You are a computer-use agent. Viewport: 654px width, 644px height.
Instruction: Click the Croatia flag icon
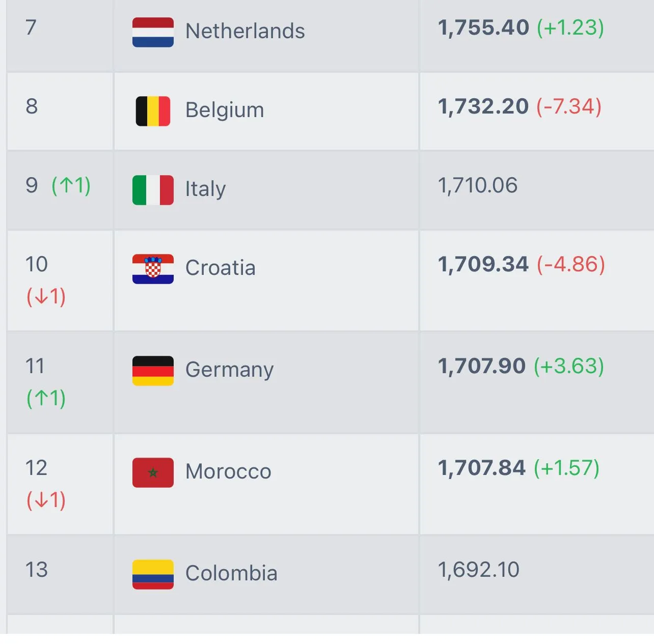click(x=153, y=269)
